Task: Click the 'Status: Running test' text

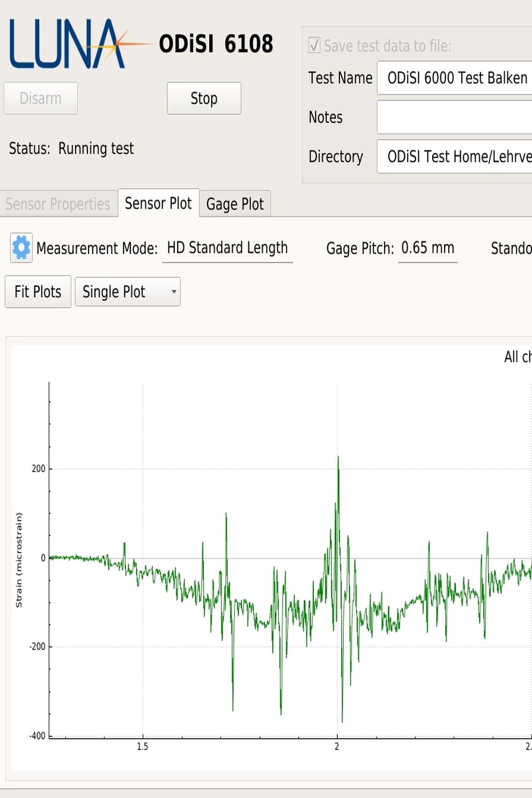Action: point(71,149)
